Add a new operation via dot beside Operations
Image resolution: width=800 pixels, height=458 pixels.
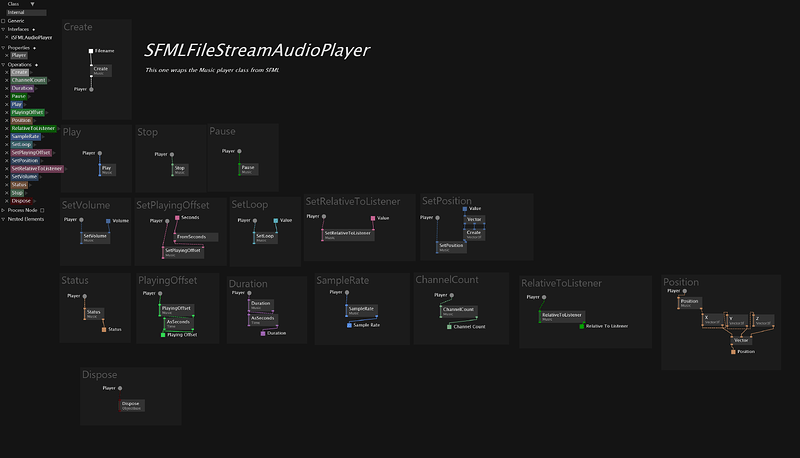[x=36, y=65]
